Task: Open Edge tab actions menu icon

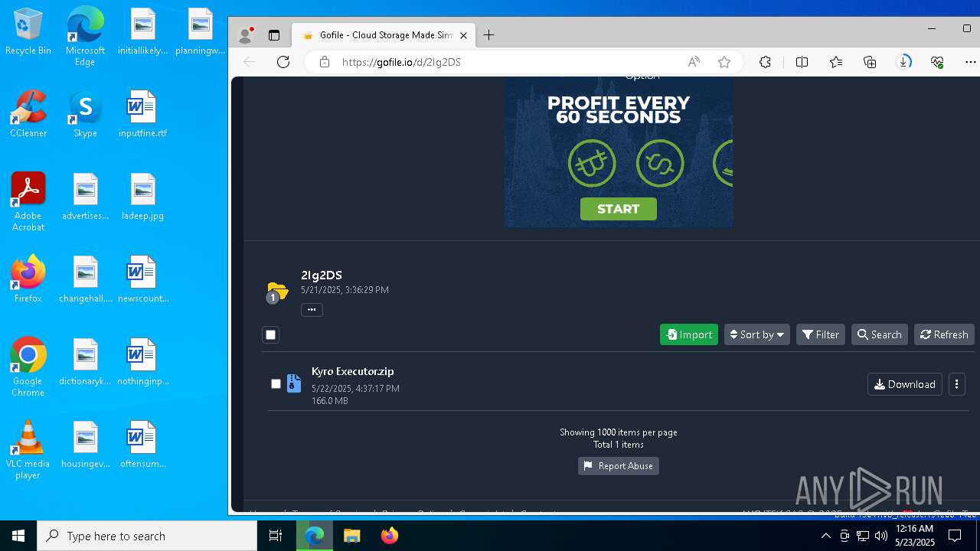Action: click(274, 35)
